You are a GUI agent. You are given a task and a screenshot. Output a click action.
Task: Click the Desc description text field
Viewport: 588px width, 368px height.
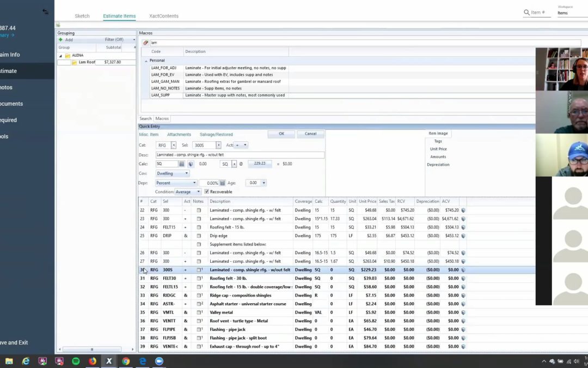pos(240,155)
